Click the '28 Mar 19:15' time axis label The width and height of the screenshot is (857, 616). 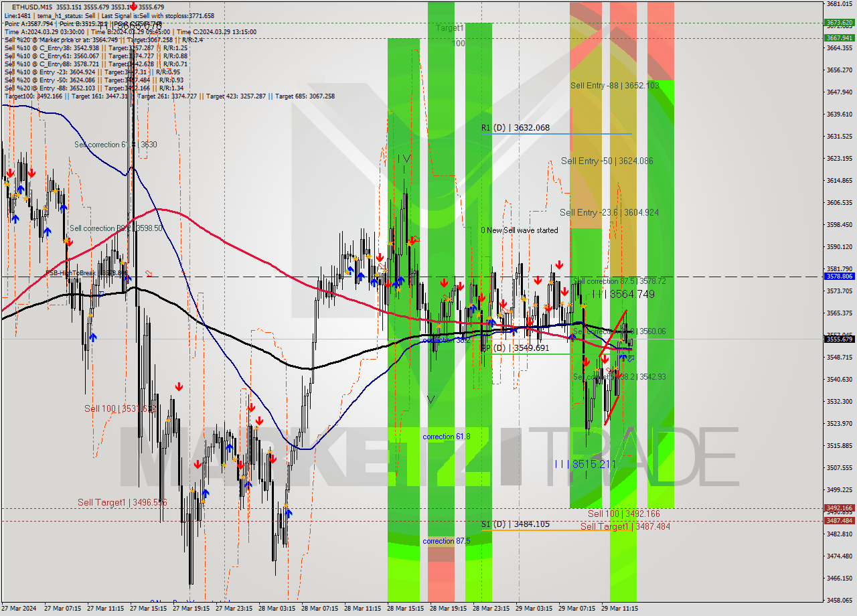[x=448, y=609]
